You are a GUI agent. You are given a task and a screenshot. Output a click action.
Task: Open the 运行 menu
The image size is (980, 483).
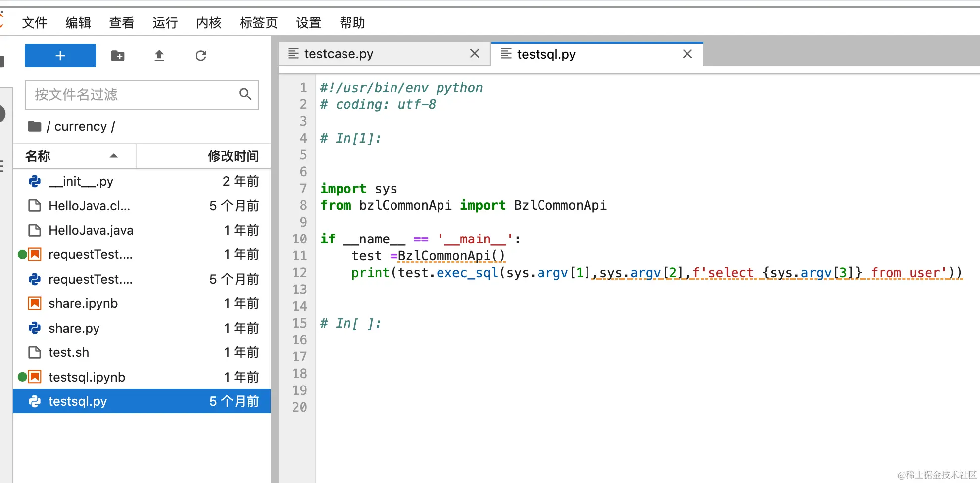[x=165, y=23]
